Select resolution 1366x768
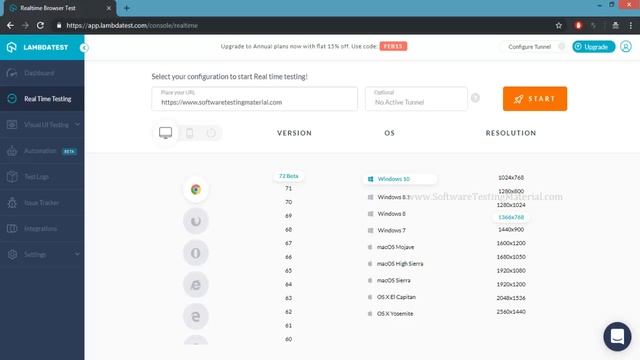The image size is (640, 360). [x=511, y=217]
